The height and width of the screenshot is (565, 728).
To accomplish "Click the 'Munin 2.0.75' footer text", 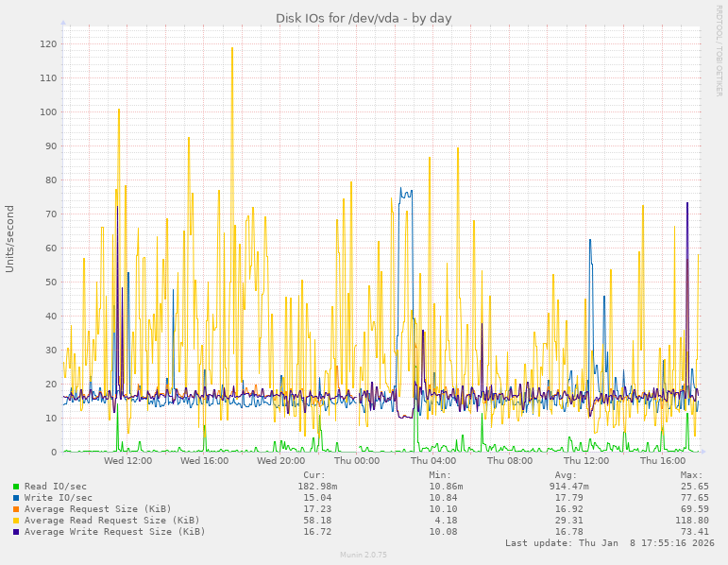I will pyautogui.click(x=364, y=555).
